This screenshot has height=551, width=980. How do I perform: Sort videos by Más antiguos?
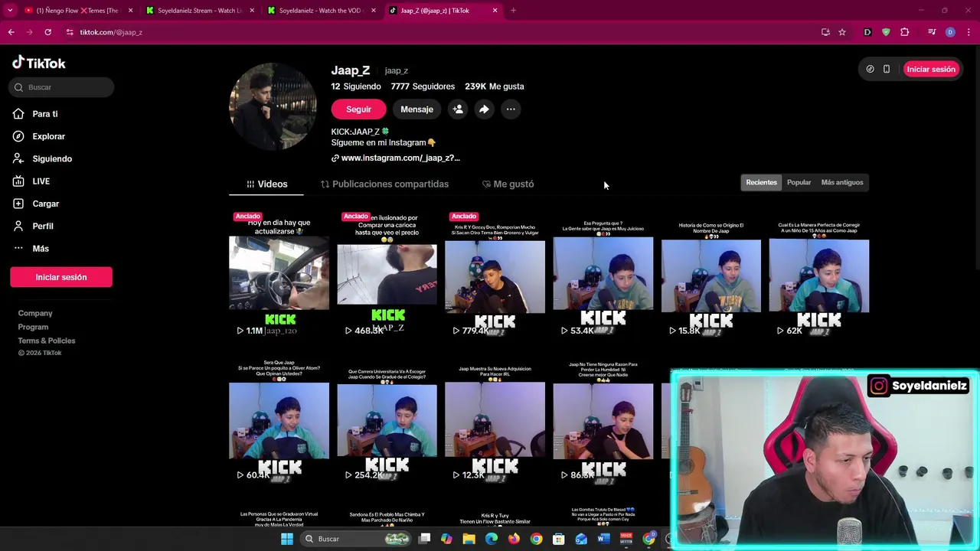tap(841, 182)
